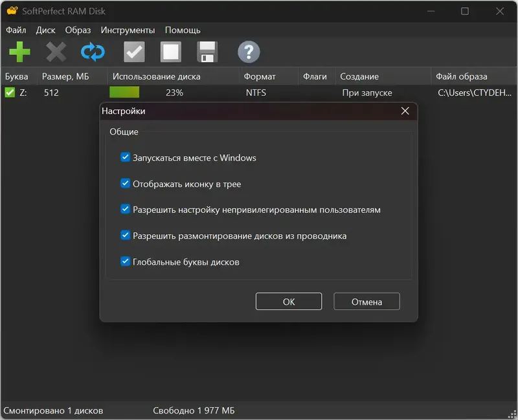Click the blue arrows remount icon
This screenshot has height=420, width=518.
(93, 52)
